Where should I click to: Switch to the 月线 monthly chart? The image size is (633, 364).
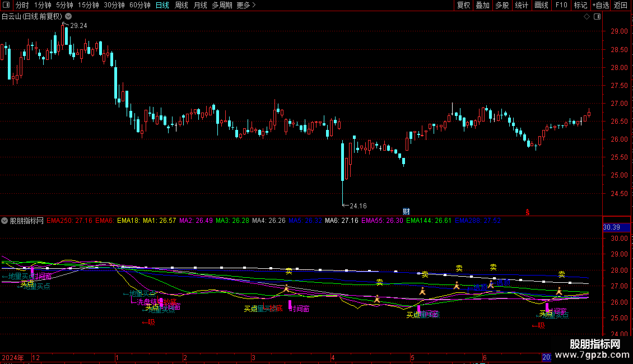click(x=200, y=5)
